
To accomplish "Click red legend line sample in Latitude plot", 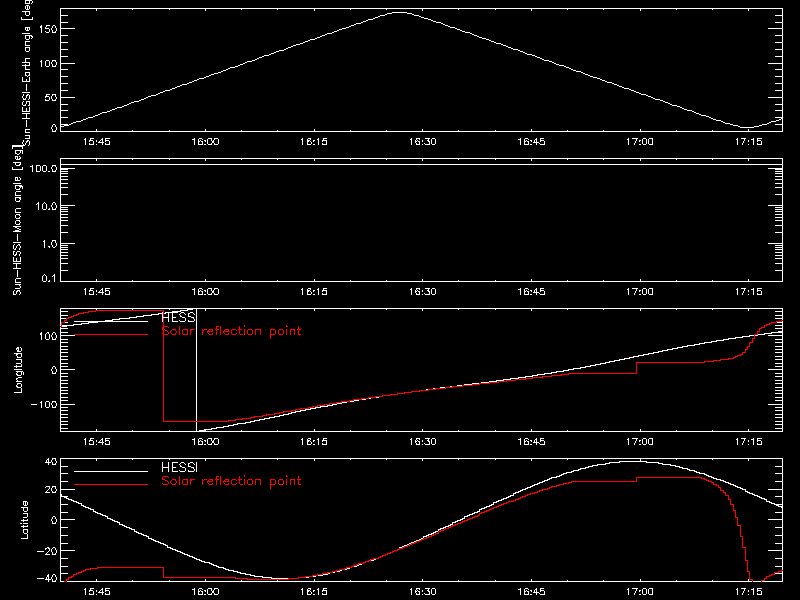I will [111, 484].
